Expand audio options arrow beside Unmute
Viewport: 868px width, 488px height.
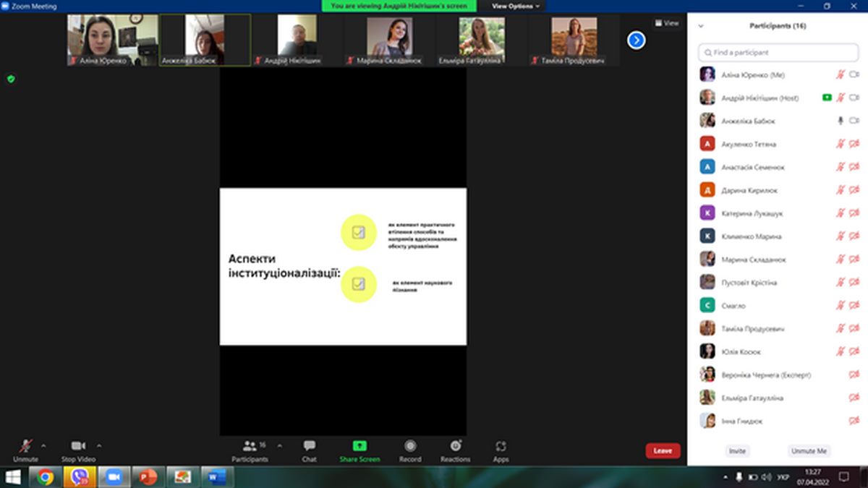tap(43, 445)
